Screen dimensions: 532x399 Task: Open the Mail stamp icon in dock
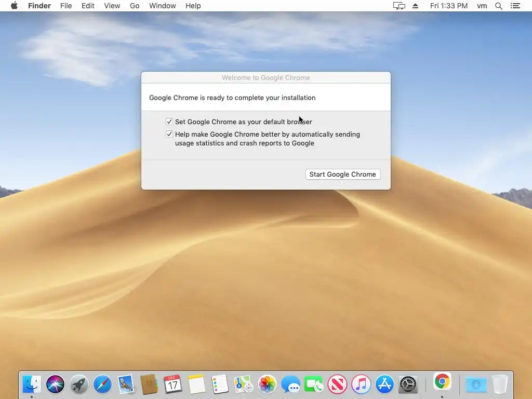click(x=126, y=384)
